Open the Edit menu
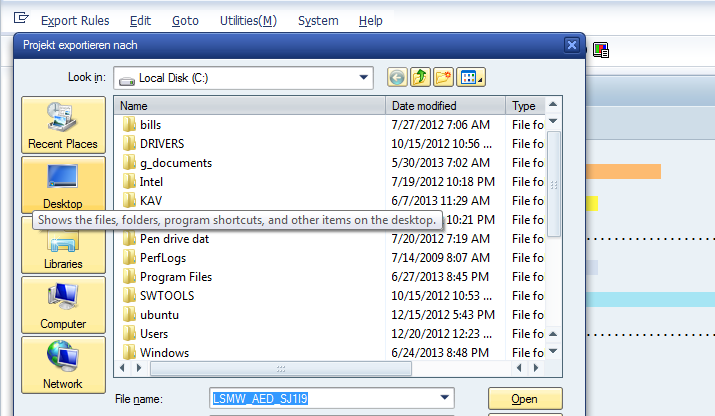Screen dimensions: 715x416 (140, 21)
